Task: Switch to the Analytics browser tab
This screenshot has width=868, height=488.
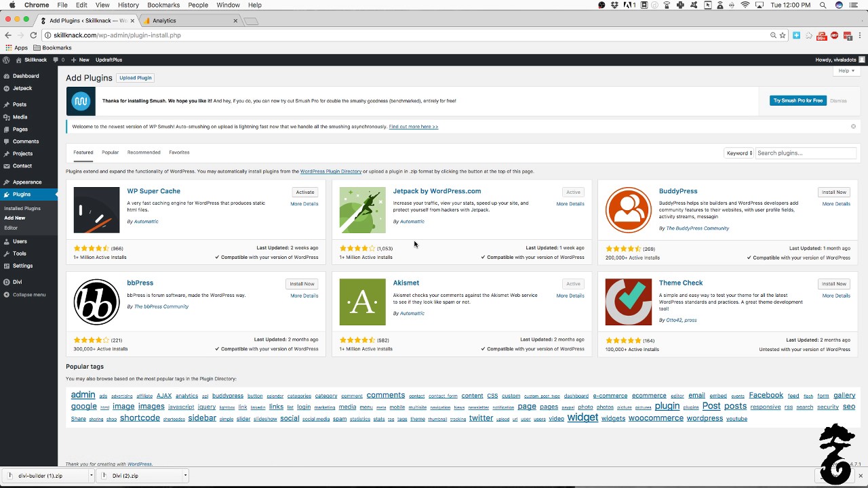Action: click(190, 21)
